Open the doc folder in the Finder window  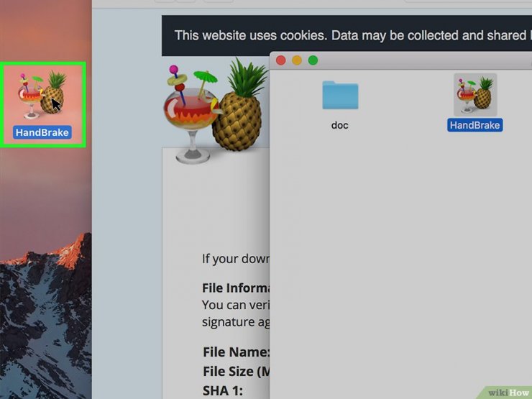(x=340, y=95)
